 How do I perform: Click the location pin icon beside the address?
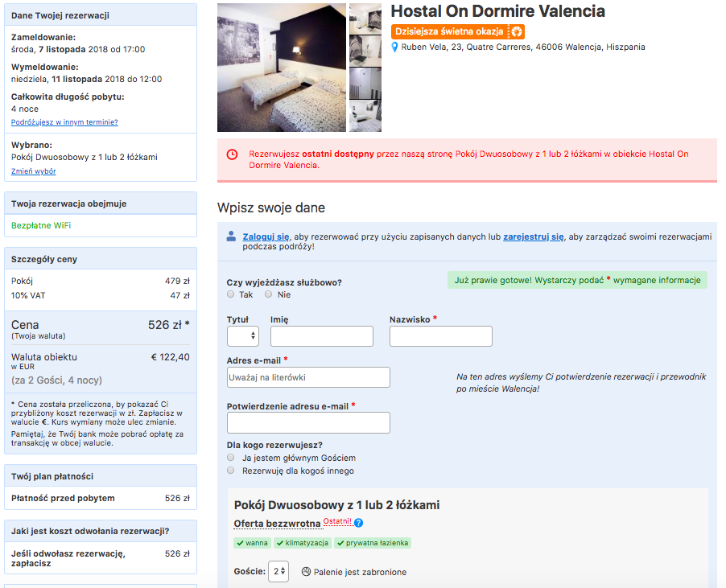(394, 47)
